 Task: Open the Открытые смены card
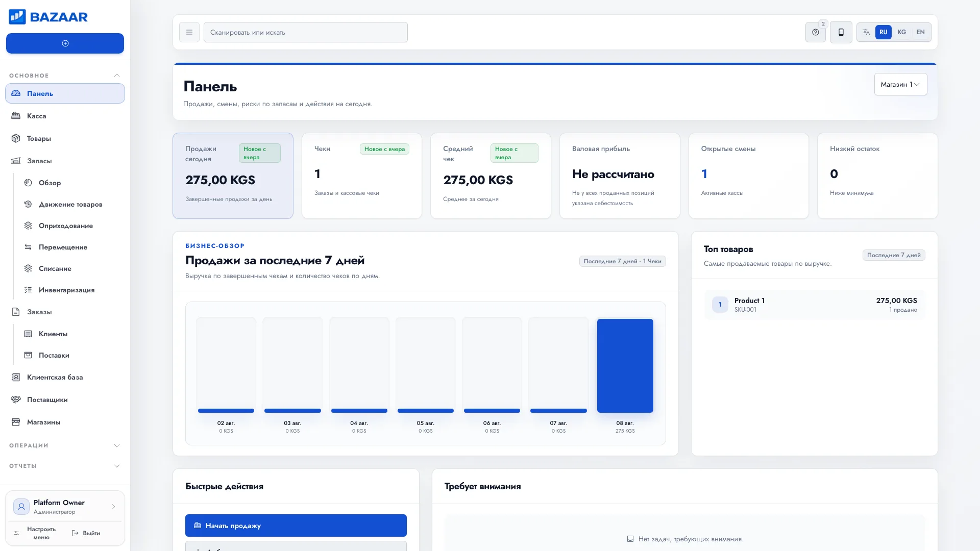749,176
